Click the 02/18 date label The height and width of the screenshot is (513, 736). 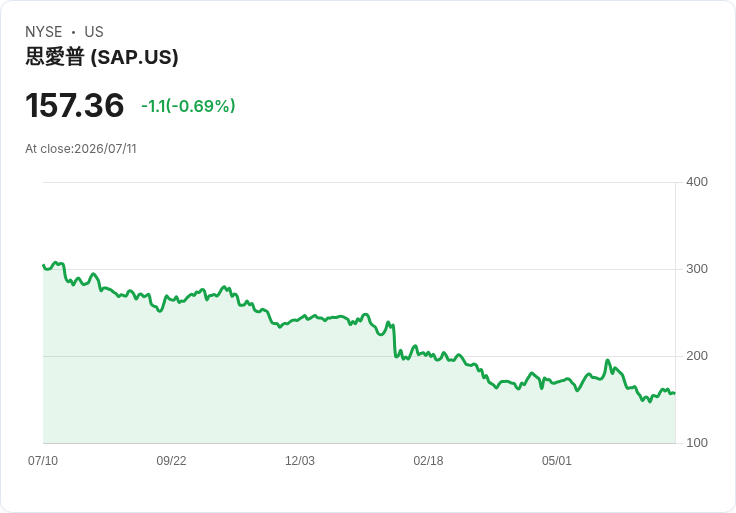428,460
